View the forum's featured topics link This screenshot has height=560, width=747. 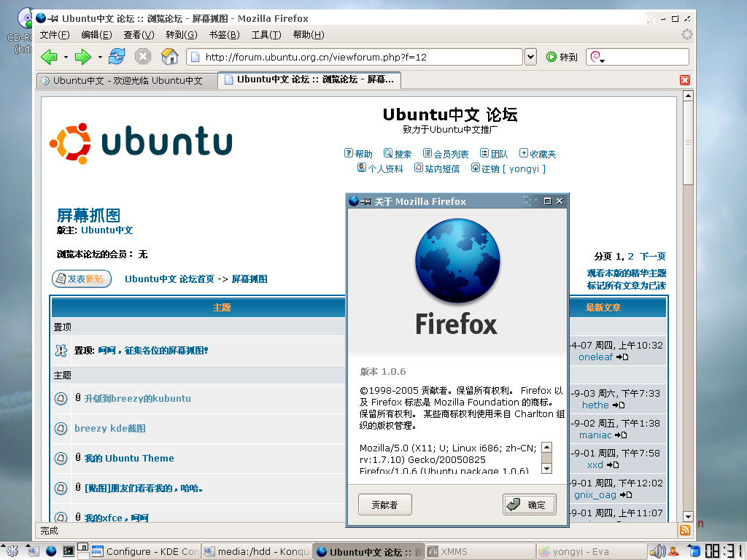[627, 273]
